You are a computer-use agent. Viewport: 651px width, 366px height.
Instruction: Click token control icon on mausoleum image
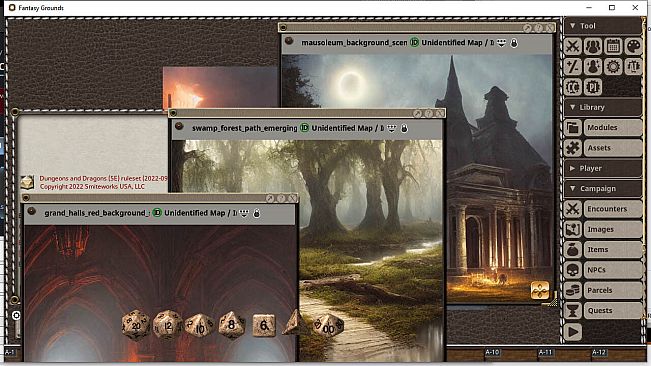click(x=540, y=290)
